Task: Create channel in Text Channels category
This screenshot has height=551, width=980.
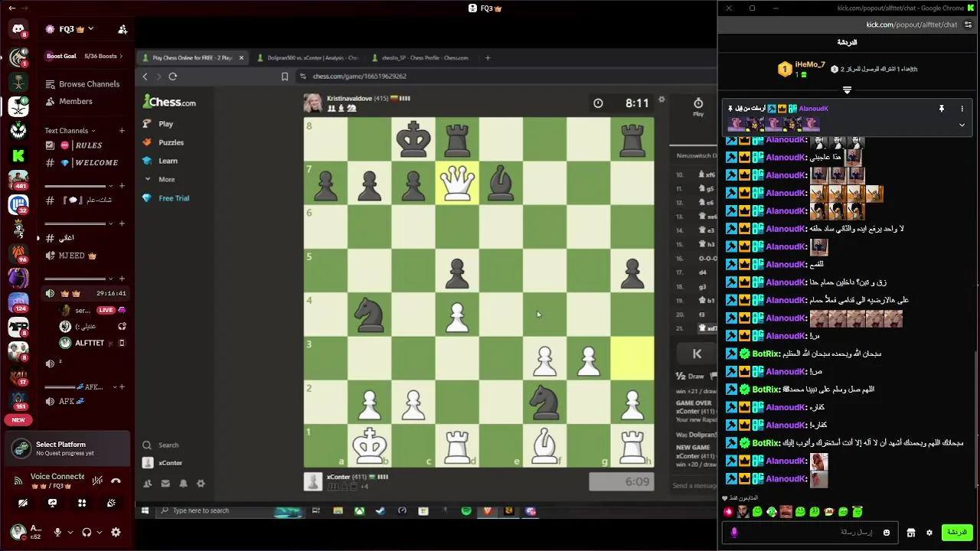Action: pyautogui.click(x=122, y=131)
